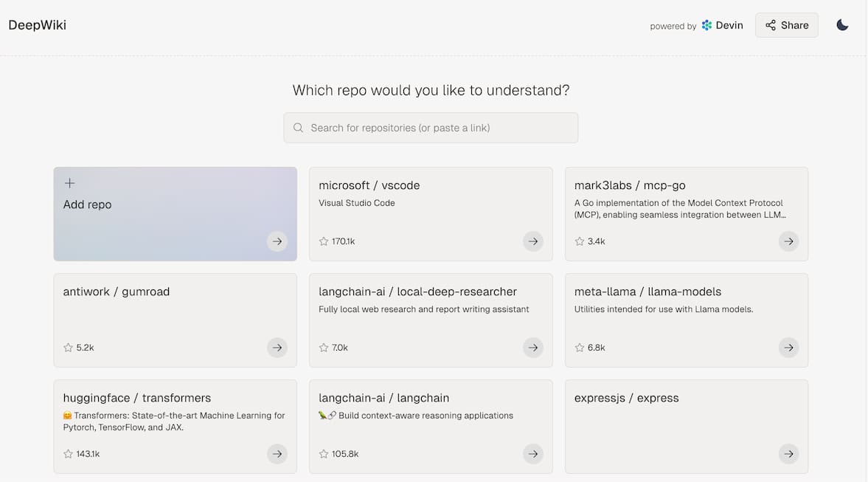Click the 3.4k star count
This screenshot has height=482, width=868.
(596, 241)
